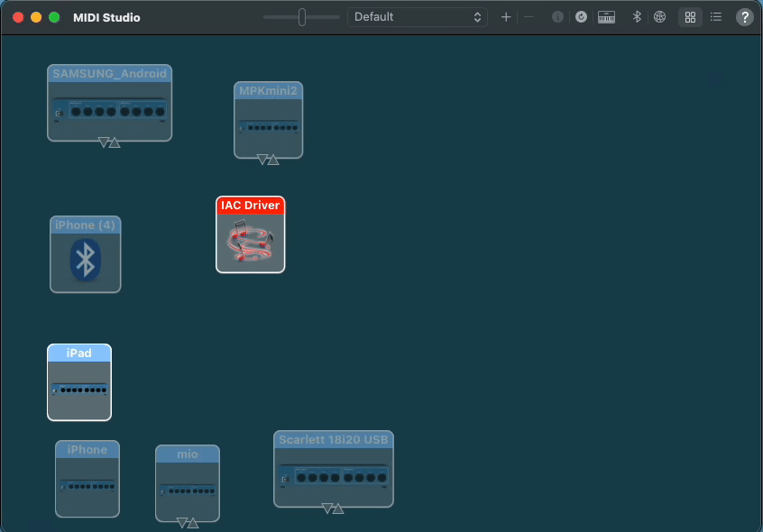Select the MPKmini2 device

coord(268,120)
